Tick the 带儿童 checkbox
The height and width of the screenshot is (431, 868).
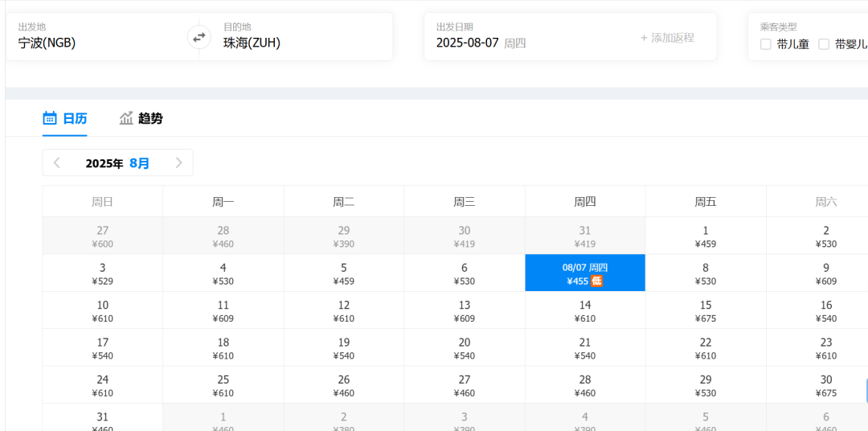(x=766, y=44)
